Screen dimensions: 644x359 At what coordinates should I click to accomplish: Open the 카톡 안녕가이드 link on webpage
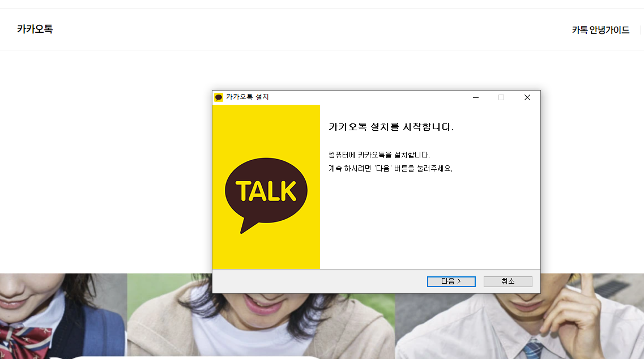click(600, 30)
